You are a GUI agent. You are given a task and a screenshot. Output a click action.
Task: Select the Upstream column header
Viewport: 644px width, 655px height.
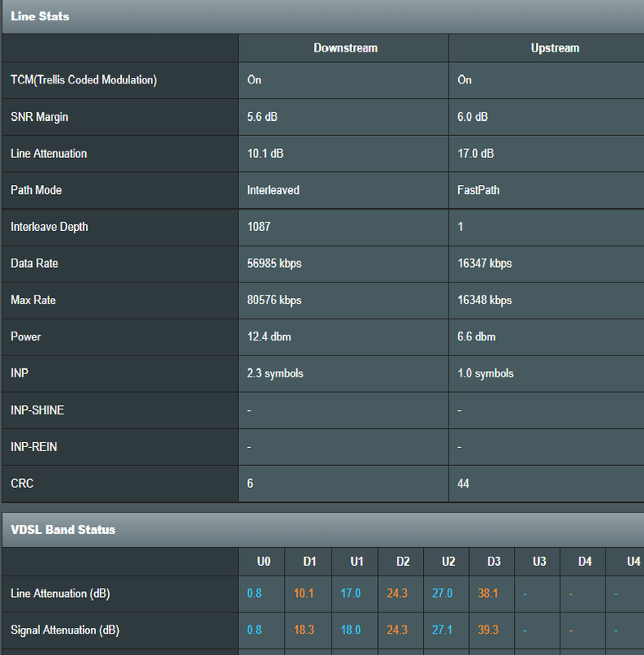click(x=555, y=48)
